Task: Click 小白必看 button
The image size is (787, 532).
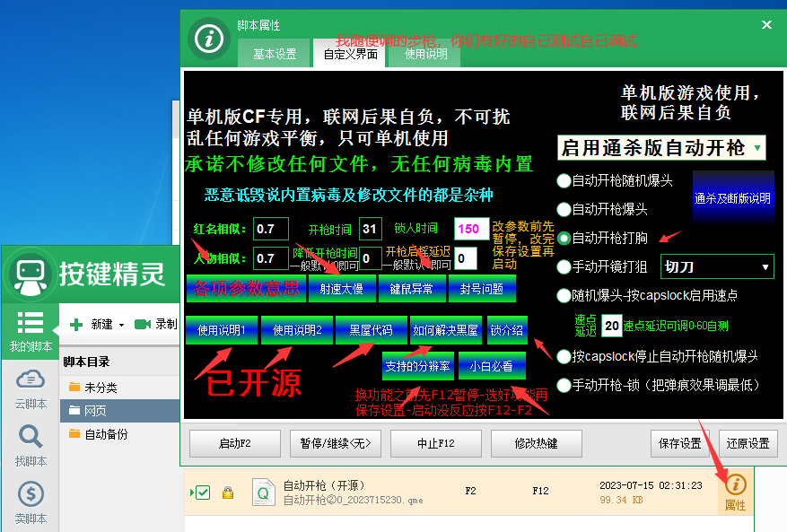Action: point(492,366)
